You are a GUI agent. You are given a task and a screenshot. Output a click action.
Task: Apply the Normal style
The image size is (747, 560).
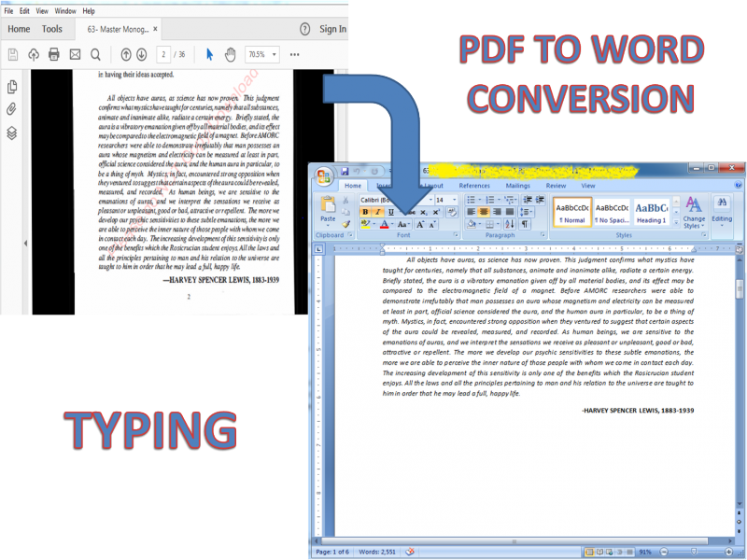click(572, 212)
